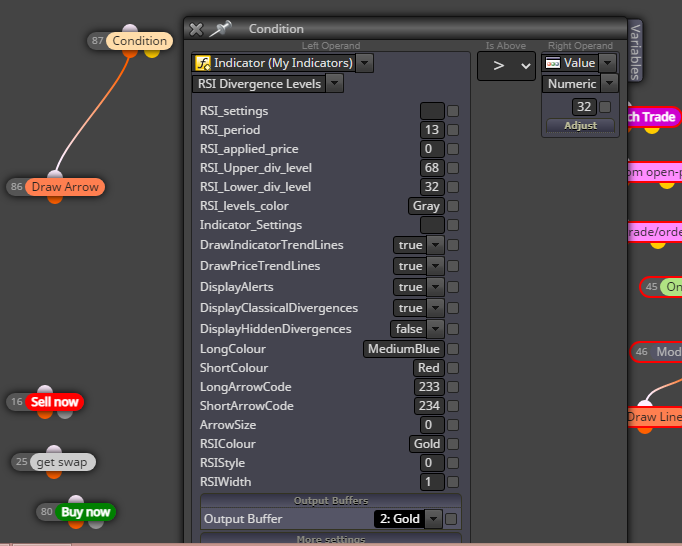Open the Numeric dropdown arrow
This screenshot has width=682, height=546.
609,84
